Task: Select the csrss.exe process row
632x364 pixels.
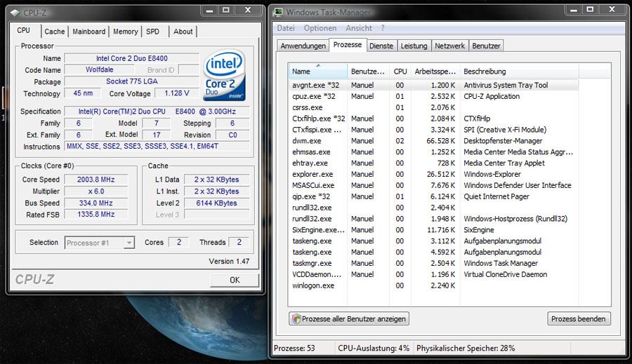Action: click(434, 107)
